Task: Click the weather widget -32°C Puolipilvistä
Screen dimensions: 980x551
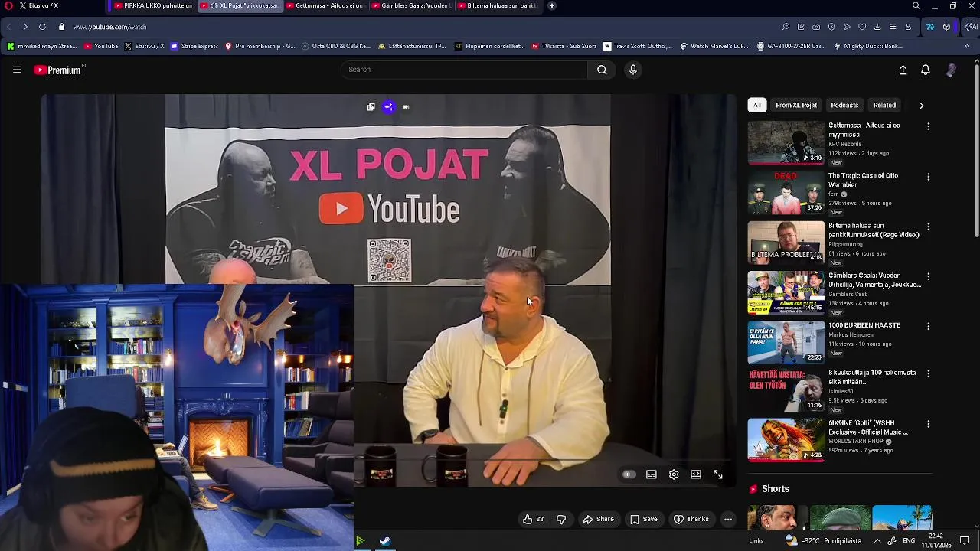Action: [x=823, y=540]
